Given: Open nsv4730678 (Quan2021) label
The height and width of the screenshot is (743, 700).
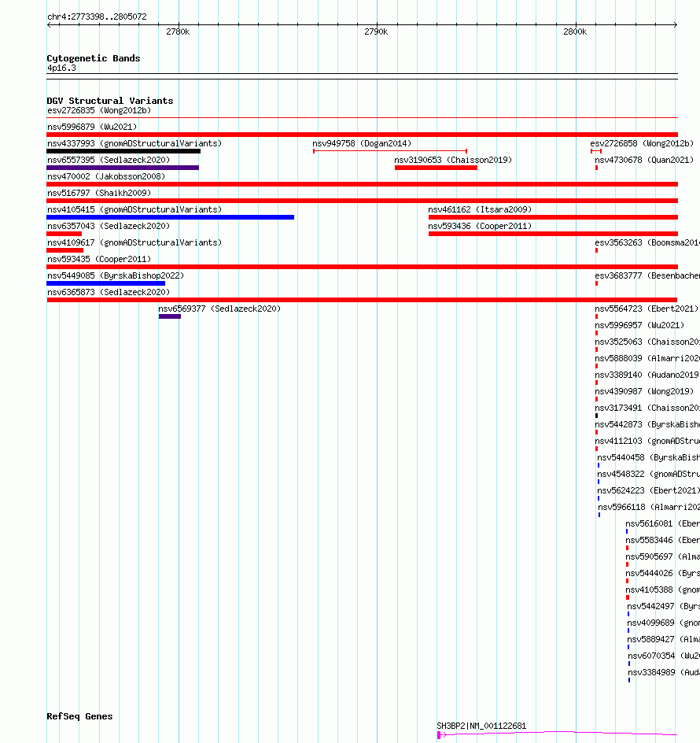Looking at the screenshot, I should [x=644, y=160].
